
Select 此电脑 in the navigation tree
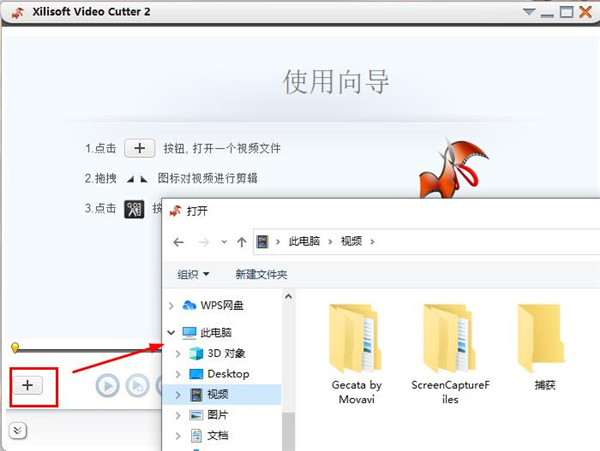coord(216,333)
